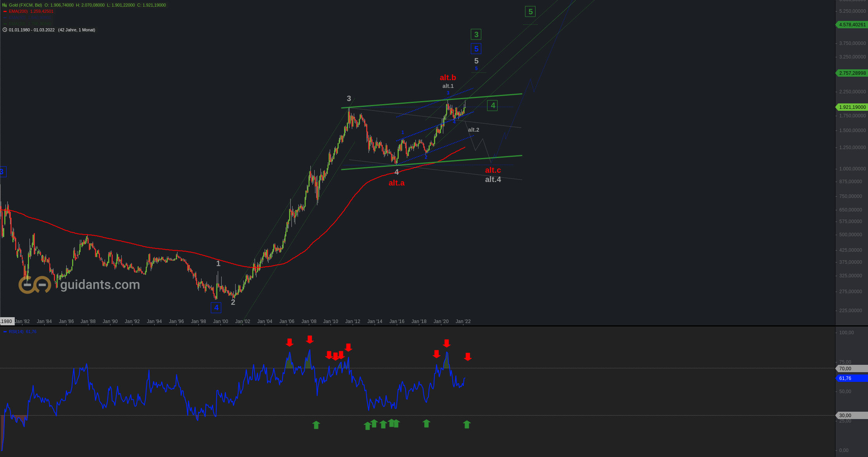The image size is (868, 457).
Task: Click the blue 61,76 RSI value tag
Action: (852, 378)
